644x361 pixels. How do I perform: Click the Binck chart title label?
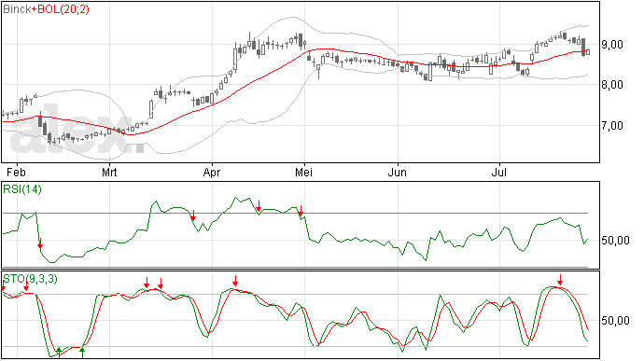tap(17, 9)
